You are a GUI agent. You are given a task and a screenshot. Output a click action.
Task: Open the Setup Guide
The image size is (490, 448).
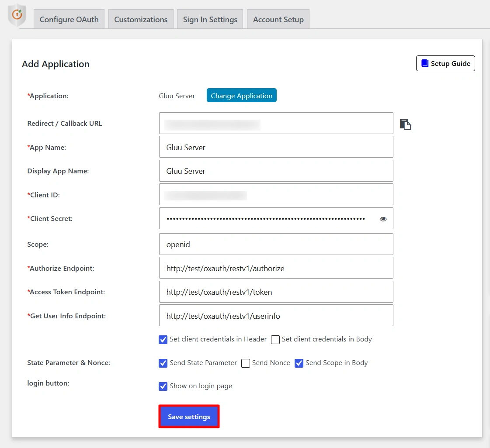pos(445,63)
